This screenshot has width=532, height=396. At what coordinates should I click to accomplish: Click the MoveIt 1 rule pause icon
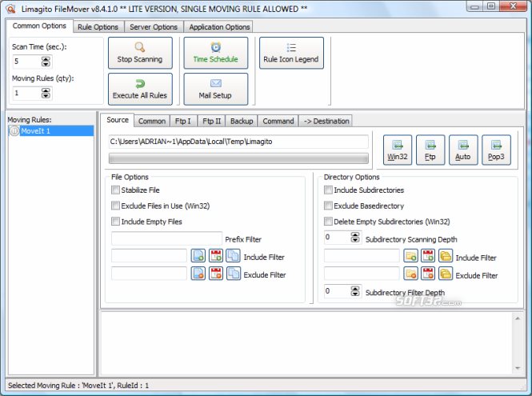point(14,131)
